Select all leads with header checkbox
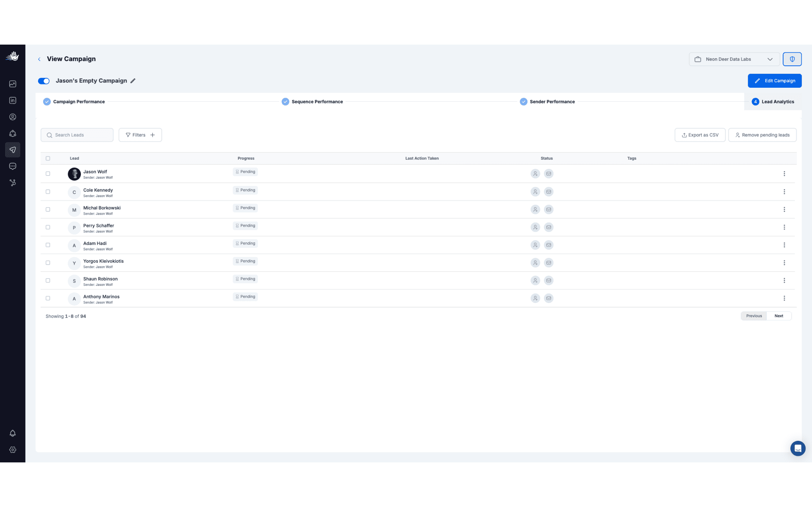Screen dimensions: 812x507 tap(48, 158)
